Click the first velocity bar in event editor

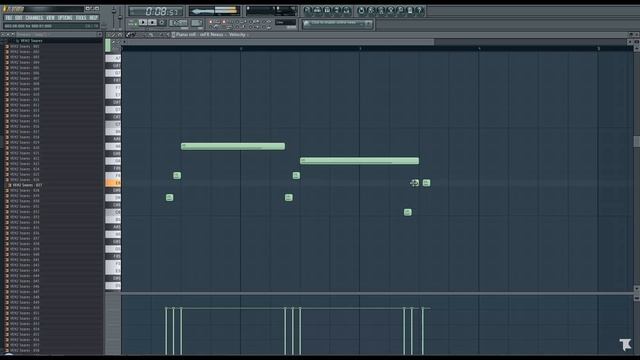(166, 331)
